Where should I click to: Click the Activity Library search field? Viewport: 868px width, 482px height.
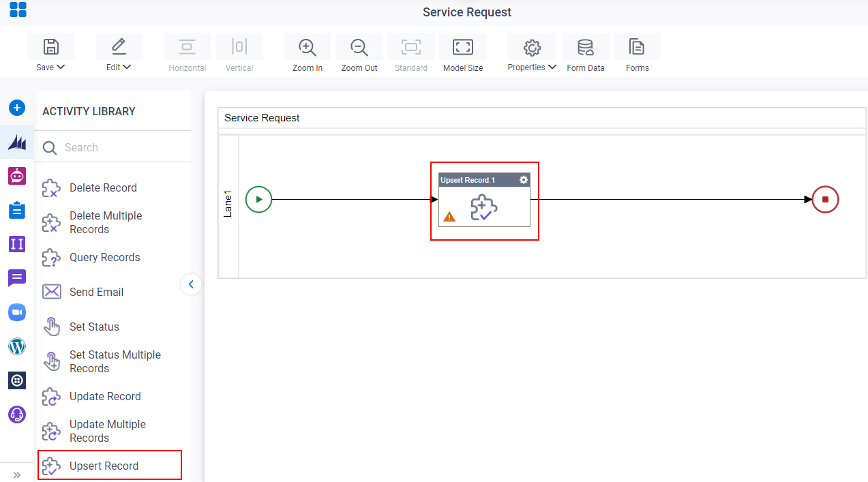[x=113, y=147]
